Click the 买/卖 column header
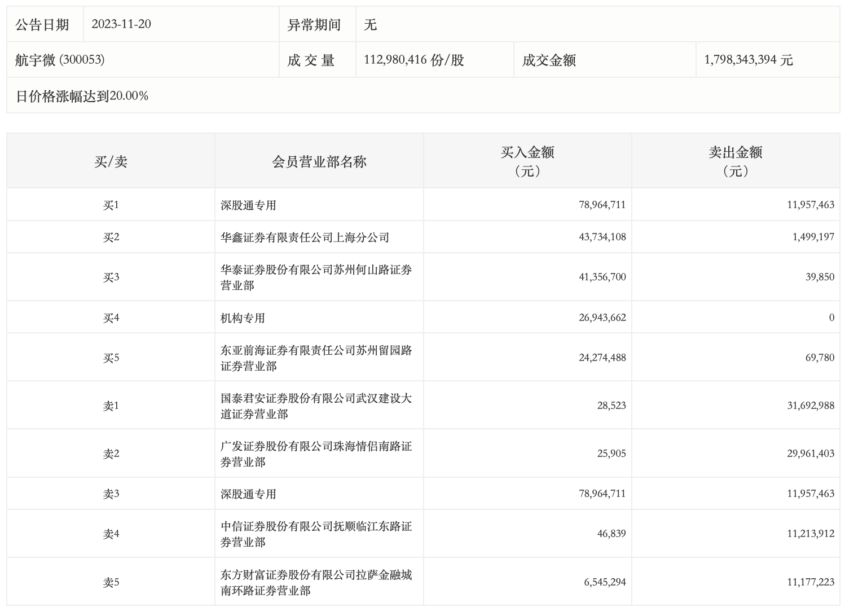845x616 pixels. 111,162
